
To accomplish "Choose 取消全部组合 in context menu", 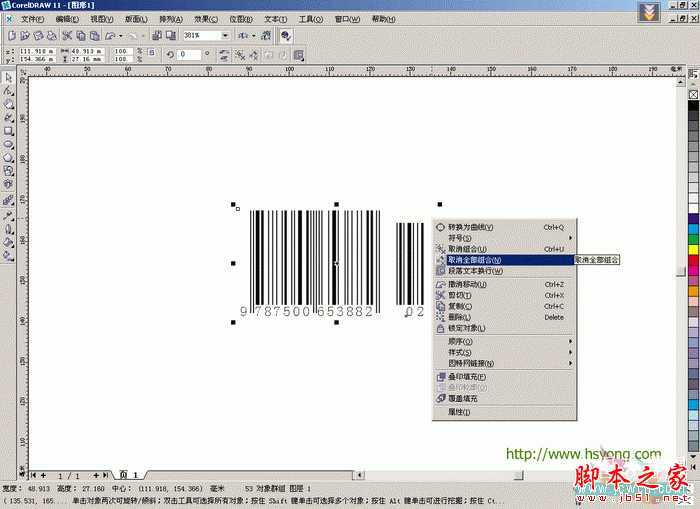I will click(x=504, y=260).
